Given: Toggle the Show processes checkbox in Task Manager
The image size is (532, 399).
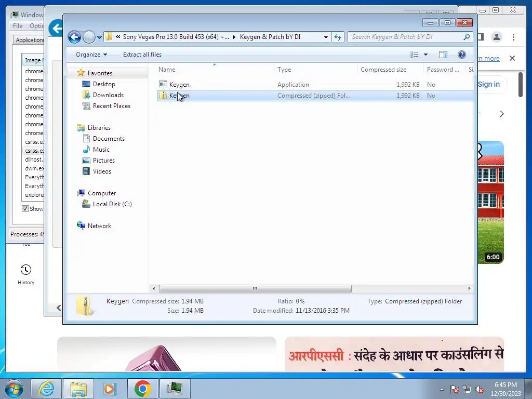Looking at the screenshot, I should point(25,209).
